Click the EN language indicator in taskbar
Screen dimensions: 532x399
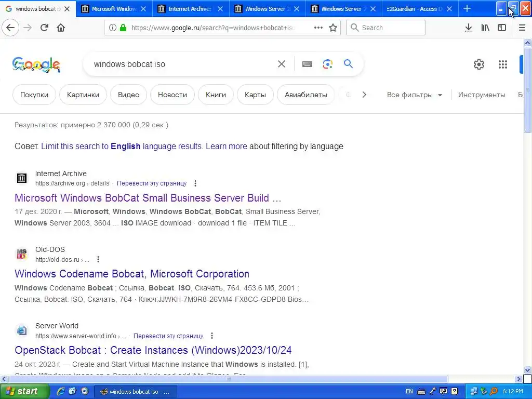[409, 392]
